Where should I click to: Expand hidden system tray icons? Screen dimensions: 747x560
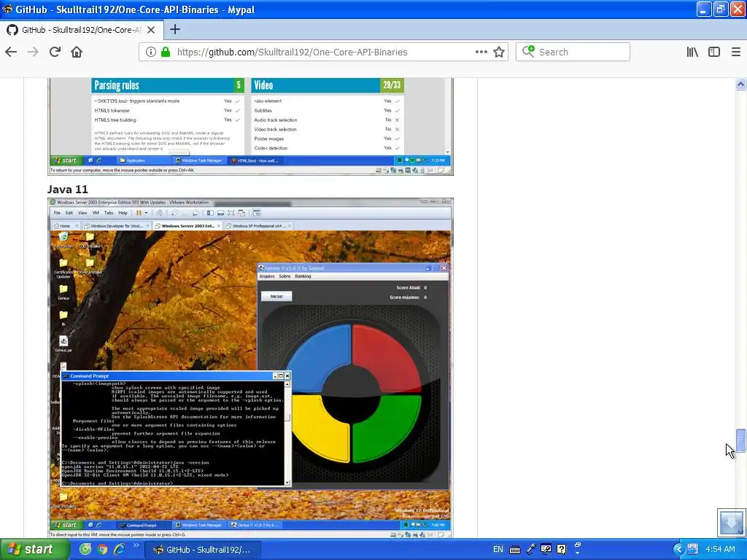coord(678,549)
